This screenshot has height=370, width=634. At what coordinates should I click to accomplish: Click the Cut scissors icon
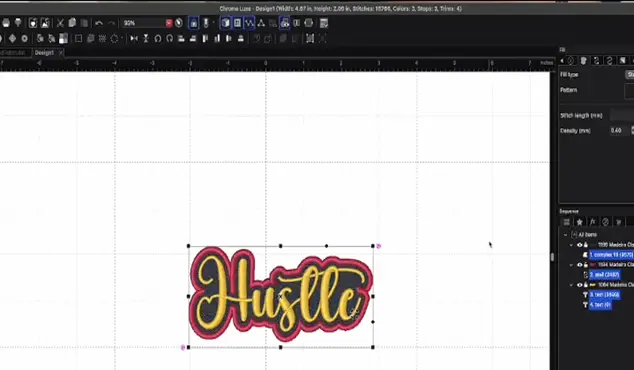tap(60, 23)
